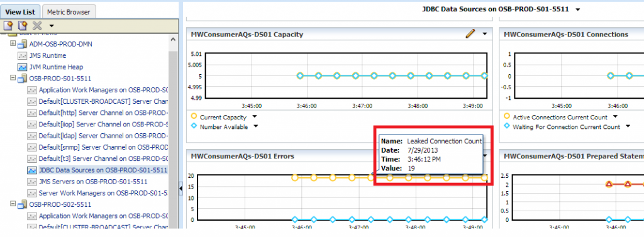This screenshot has width=644, height=237.
Task: Click the JVM Runtime Heap chart icon
Action: coord(22,67)
